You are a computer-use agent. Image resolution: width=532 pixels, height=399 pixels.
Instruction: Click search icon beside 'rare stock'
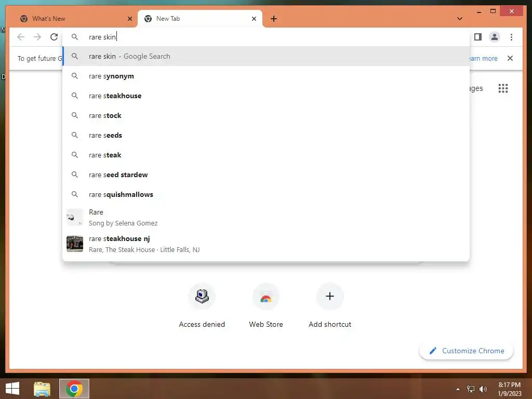pos(75,115)
